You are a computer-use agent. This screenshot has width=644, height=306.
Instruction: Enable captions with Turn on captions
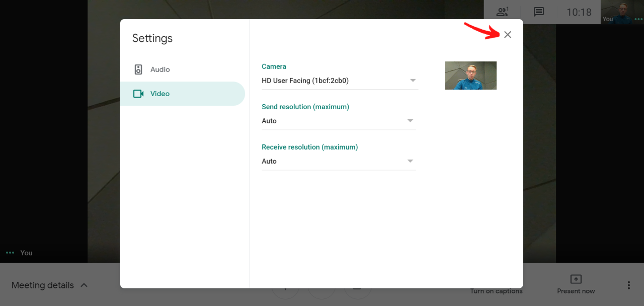[496, 291]
